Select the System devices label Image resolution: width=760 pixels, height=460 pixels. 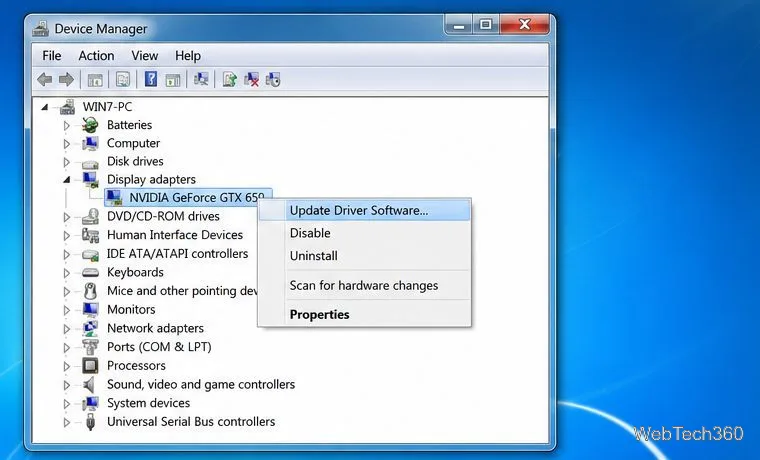point(148,403)
